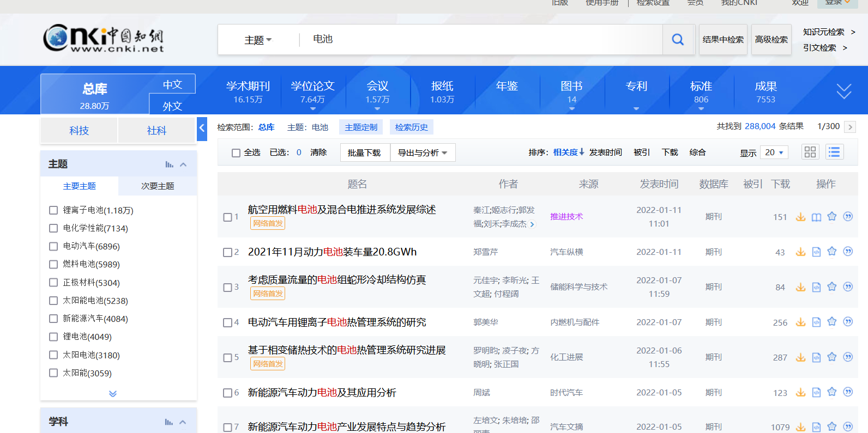Favorite article 4 star icon

coord(832,321)
